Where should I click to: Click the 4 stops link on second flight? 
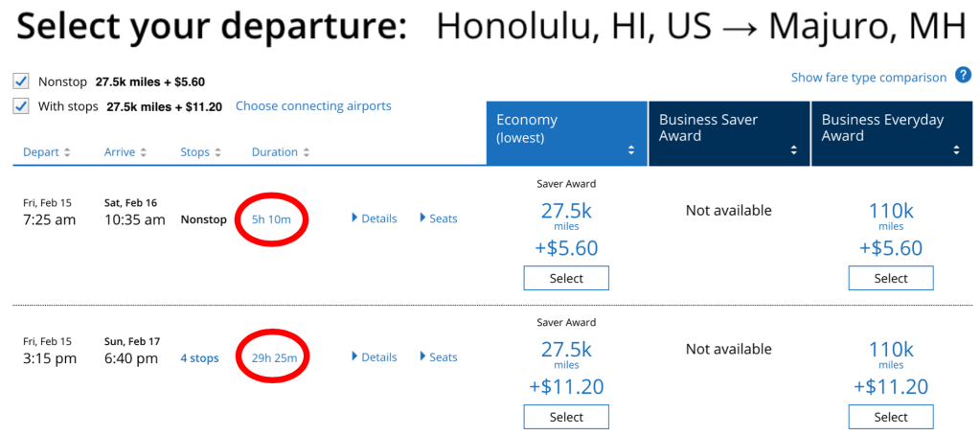tap(199, 358)
